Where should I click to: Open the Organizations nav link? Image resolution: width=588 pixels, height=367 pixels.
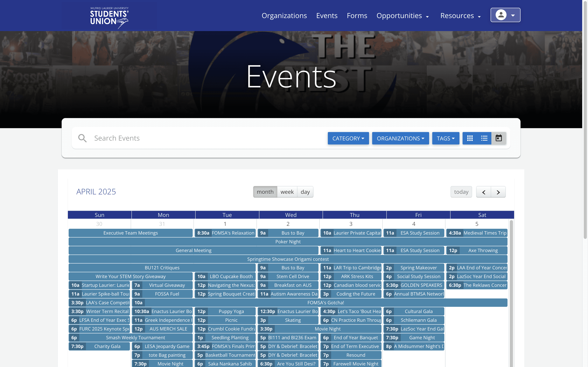click(x=284, y=16)
